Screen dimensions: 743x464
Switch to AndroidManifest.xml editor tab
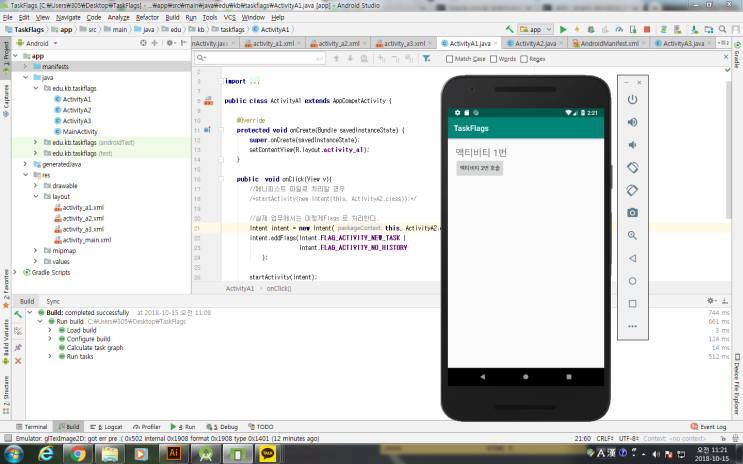(x=610, y=43)
